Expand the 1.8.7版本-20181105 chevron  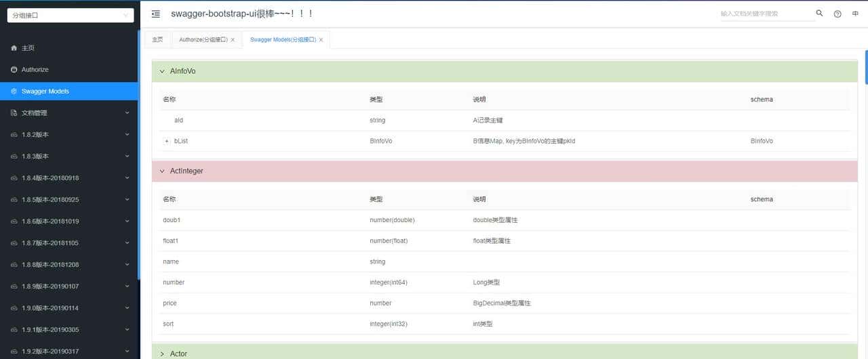[127, 243]
